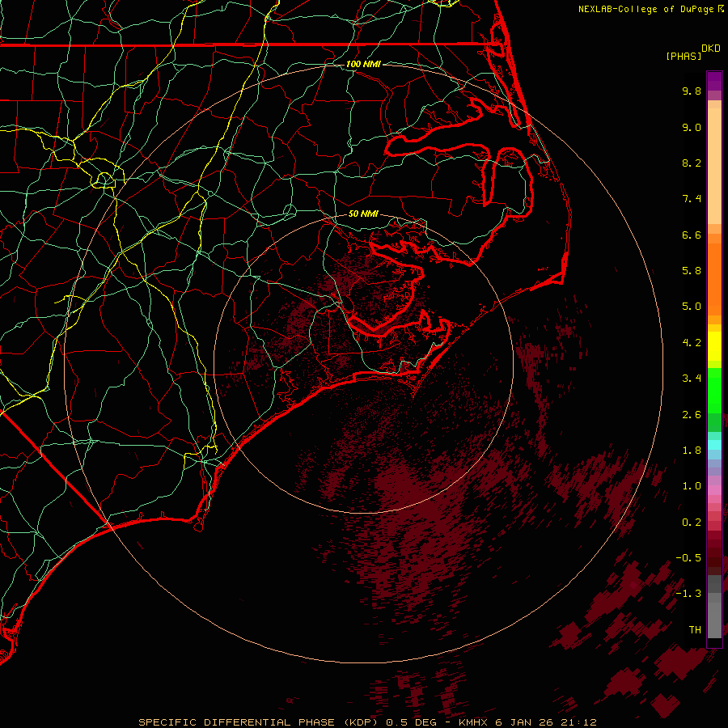The image size is (728, 728).
Task: Click the 50 NMI range ring label
Action: [x=363, y=214]
